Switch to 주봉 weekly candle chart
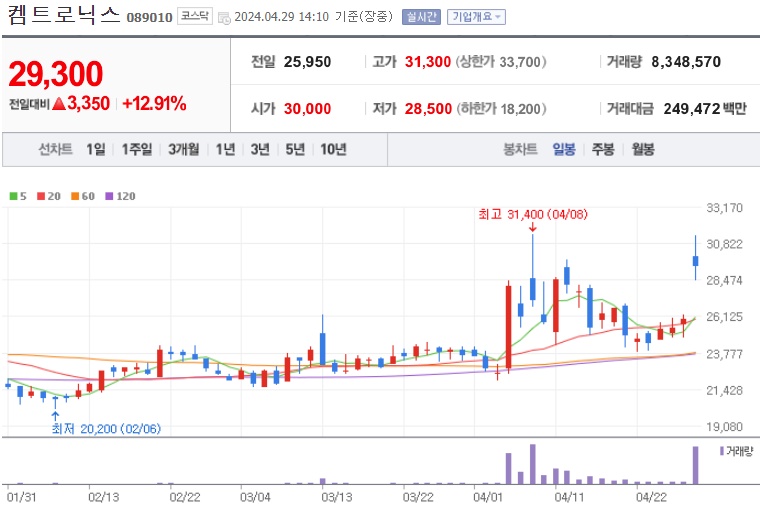This screenshot has height=509, width=760. tap(603, 149)
